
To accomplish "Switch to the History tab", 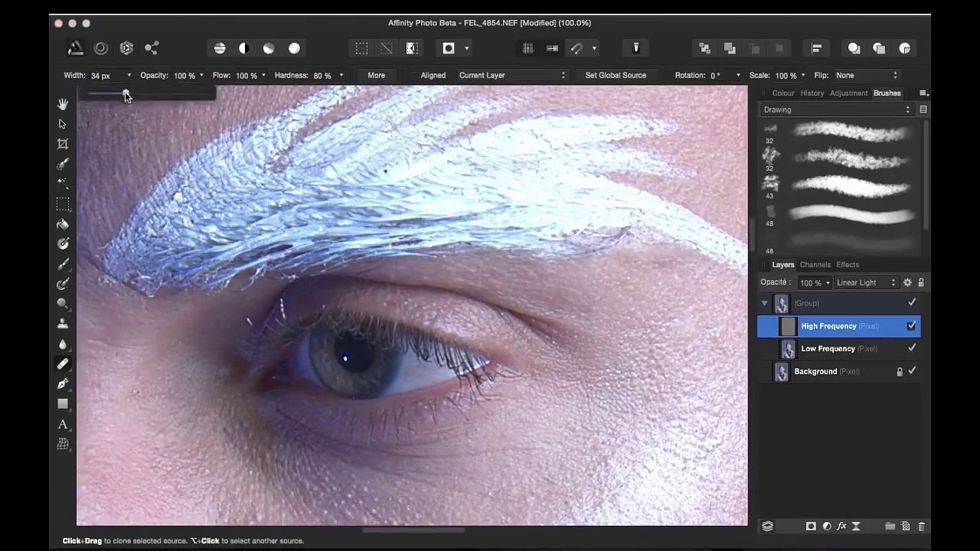I will click(x=812, y=93).
